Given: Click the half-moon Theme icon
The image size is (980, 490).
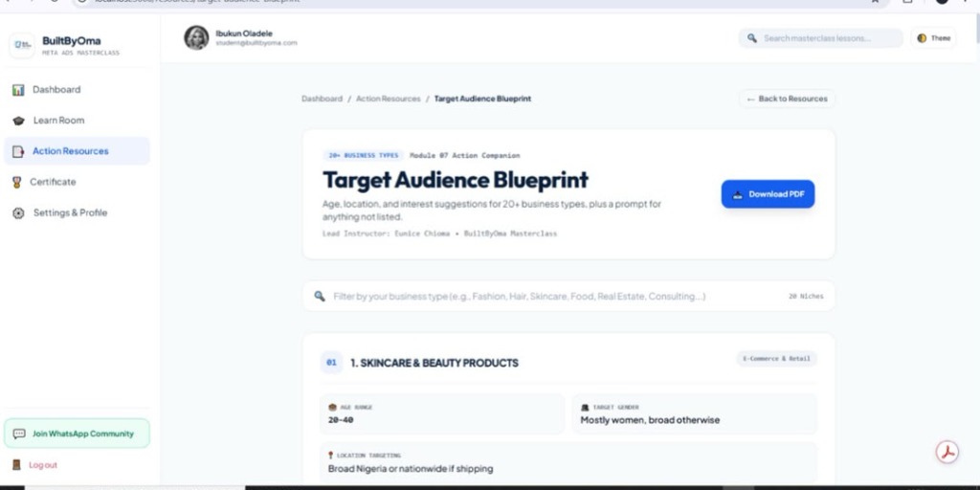Looking at the screenshot, I should tap(922, 38).
